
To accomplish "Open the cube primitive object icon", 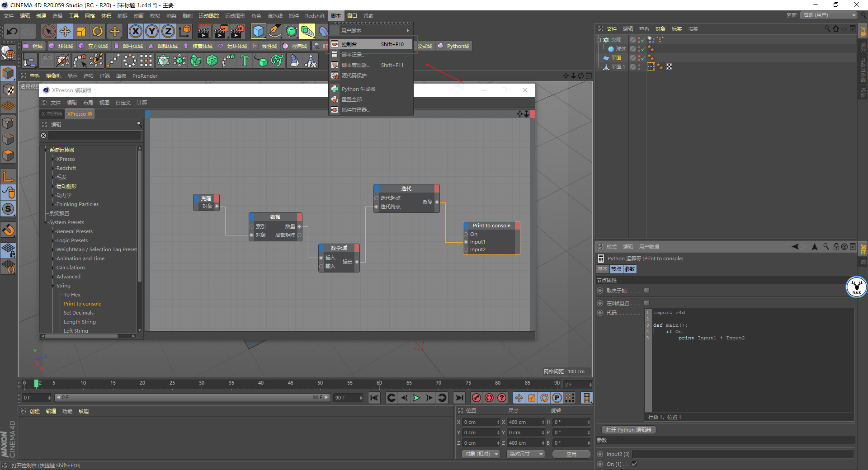I will [259, 31].
